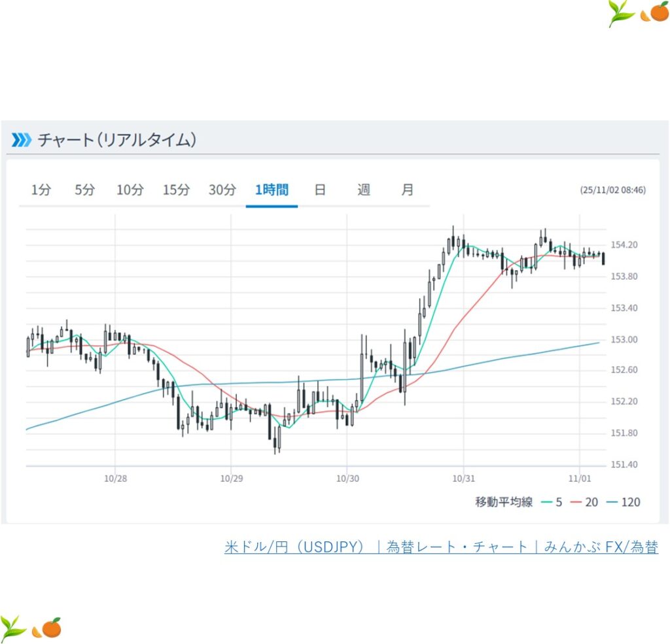
Task: Switch chart to 15分 interval
Action: click(x=176, y=190)
